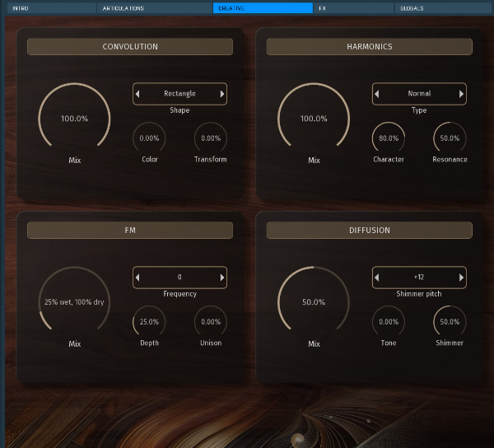Viewport: 494px width, 448px height.
Task: Click the Convolution Mix knob
Action: coord(74,119)
